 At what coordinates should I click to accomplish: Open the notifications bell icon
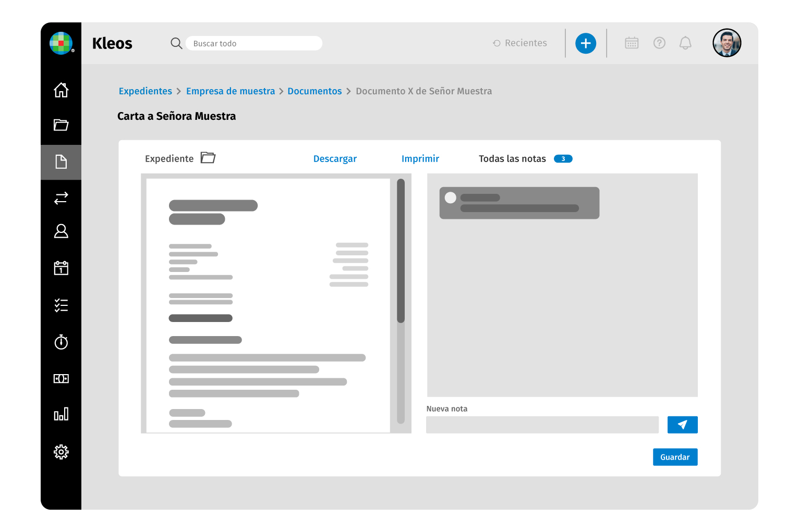click(x=685, y=43)
